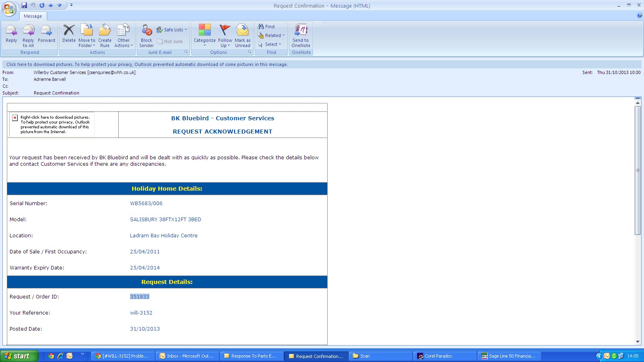644x362 pixels.
Task: Open the Junk E-mail options dialog launcher
Action: (186, 52)
